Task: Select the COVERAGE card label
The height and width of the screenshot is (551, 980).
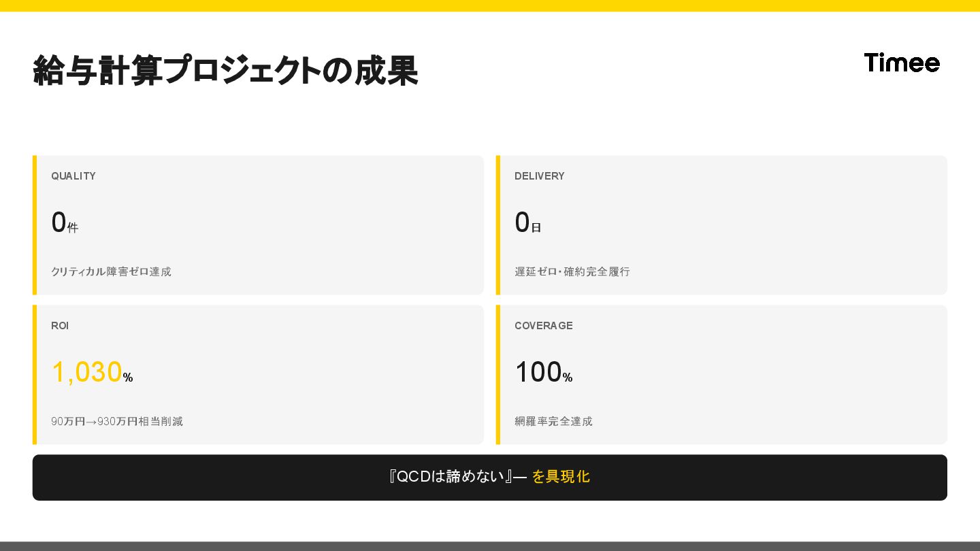Action: click(x=543, y=326)
